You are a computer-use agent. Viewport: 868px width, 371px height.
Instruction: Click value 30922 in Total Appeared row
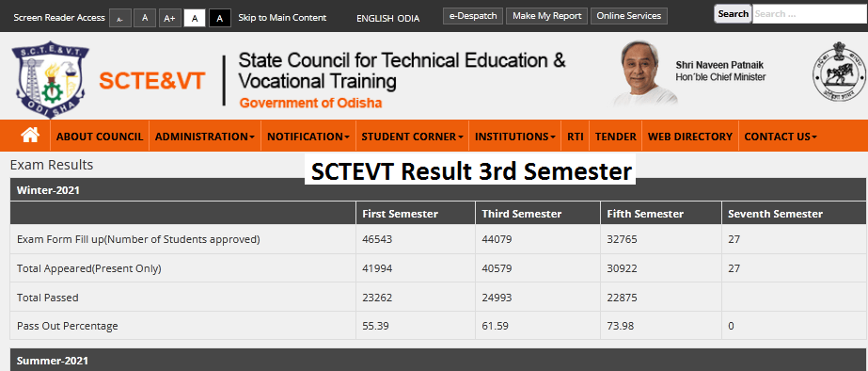click(x=622, y=268)
